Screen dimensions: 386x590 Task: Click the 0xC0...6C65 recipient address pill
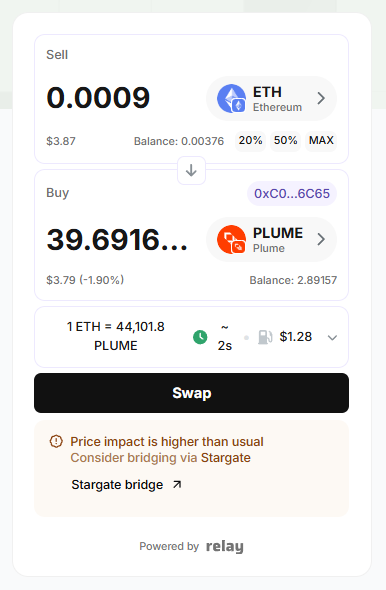tap(292, 193)
